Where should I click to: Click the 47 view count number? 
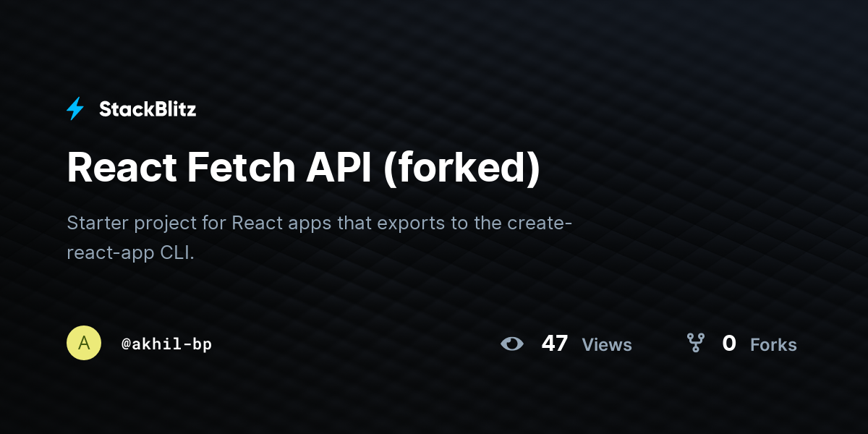[x=555, y=344]
